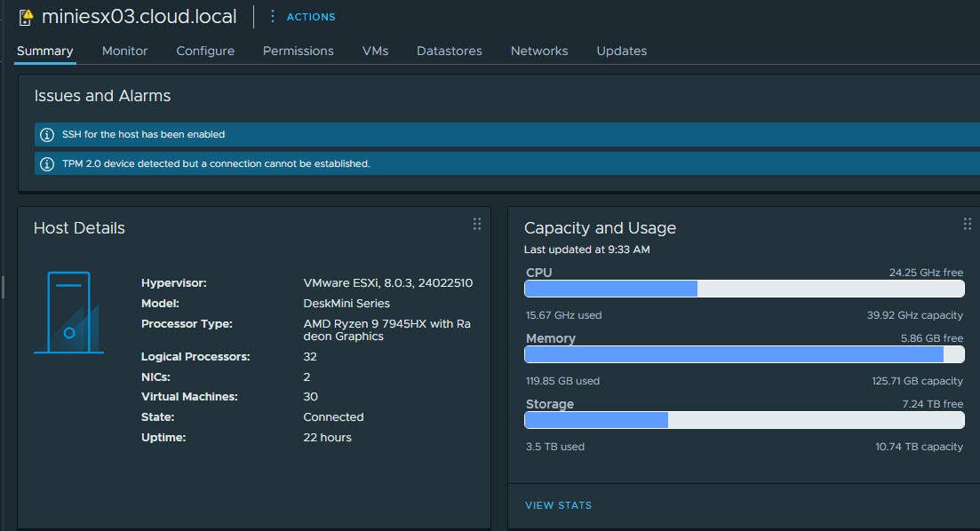Click the info icon on TPM 2.0 alarm
This screenshot has height=531, width=980.
[x=47, y=163]
